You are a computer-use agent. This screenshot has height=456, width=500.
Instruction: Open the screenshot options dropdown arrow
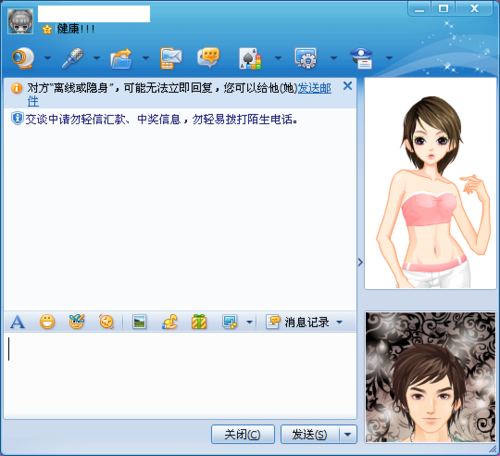[x=249, y=322]
